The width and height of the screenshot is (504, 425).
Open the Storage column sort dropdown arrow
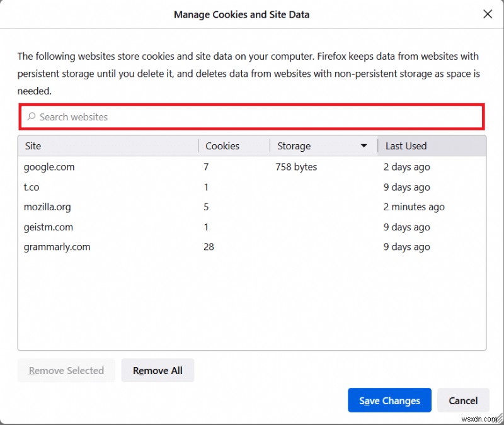click(x=364, y=145)
